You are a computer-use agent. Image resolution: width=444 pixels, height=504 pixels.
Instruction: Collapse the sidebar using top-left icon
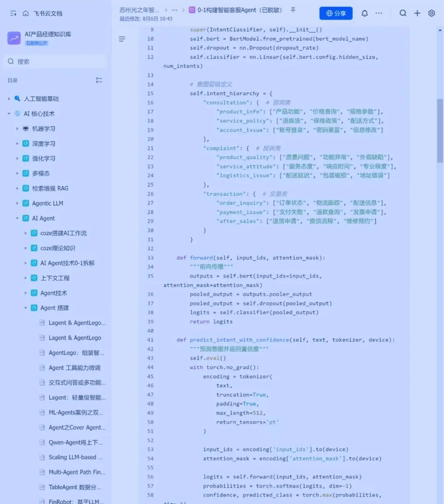pos(13,13)
